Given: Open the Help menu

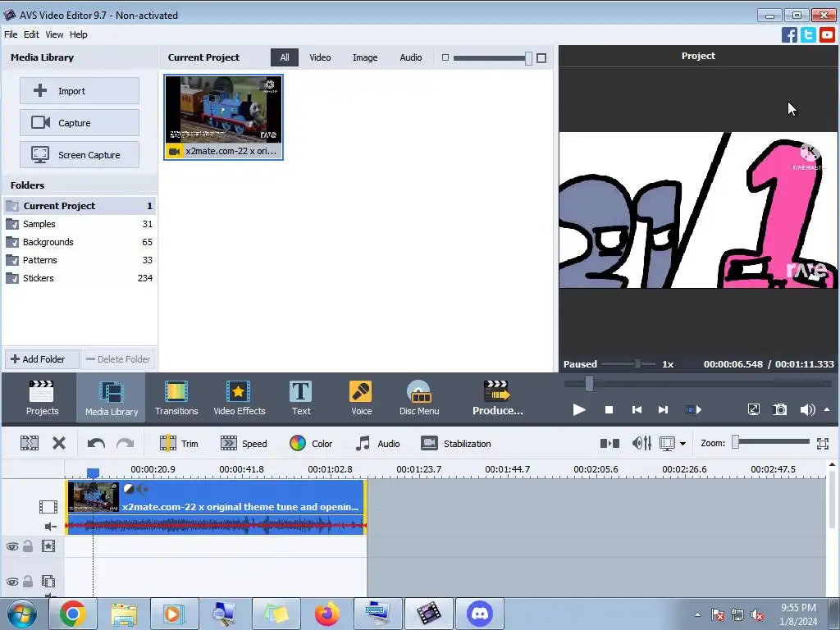Looking at the screenshot, I should point(78,34).
